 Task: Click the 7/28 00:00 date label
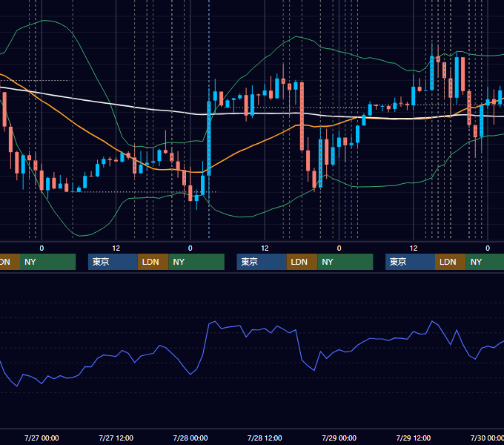tap(190, 438)
